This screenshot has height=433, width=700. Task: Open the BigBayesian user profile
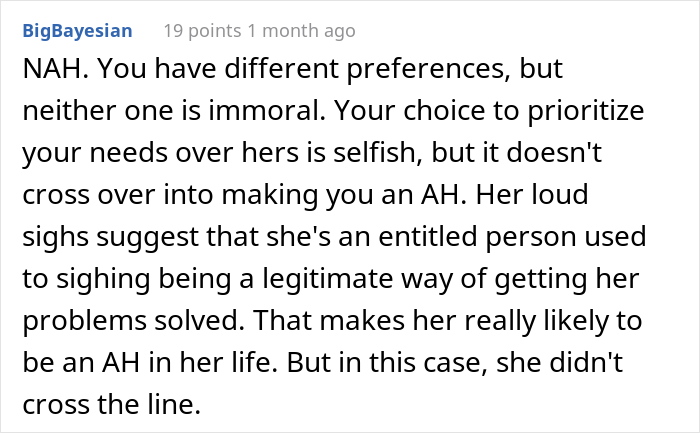pyautogui.click(x=75, y=31)
